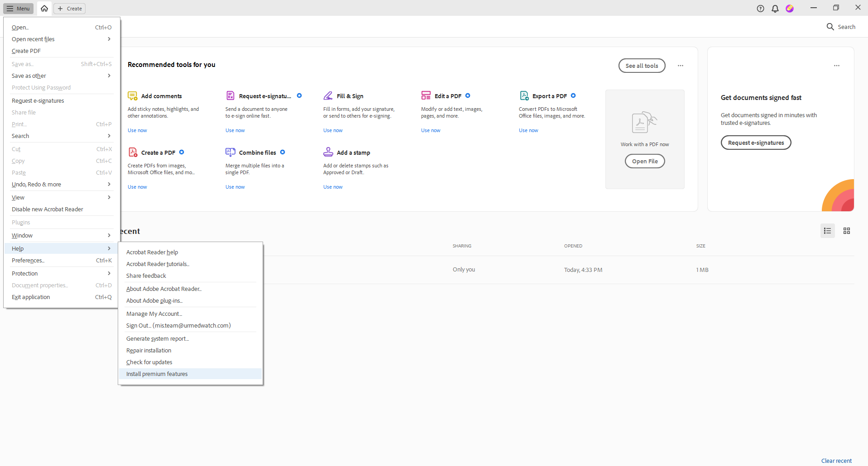The height and width of the screenshot is (466, 868).
Task: Open the notifications bell
Action: click(775, 8)
